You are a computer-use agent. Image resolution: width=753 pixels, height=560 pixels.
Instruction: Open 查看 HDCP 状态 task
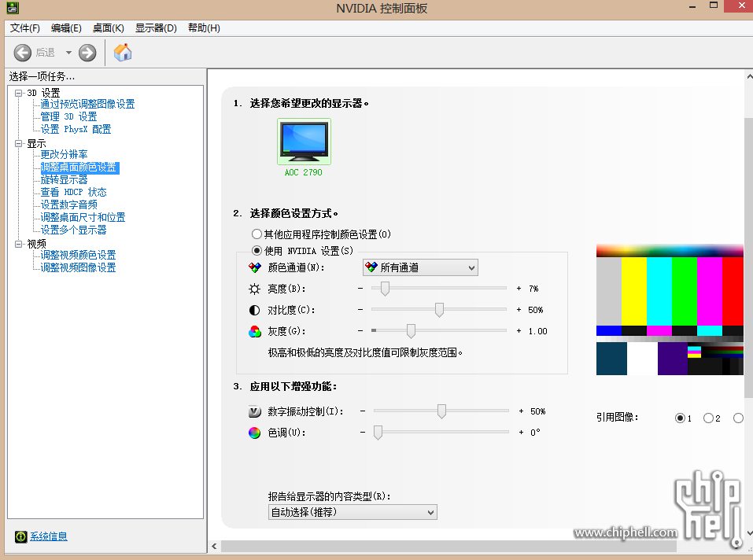click(x=73, y=192)
